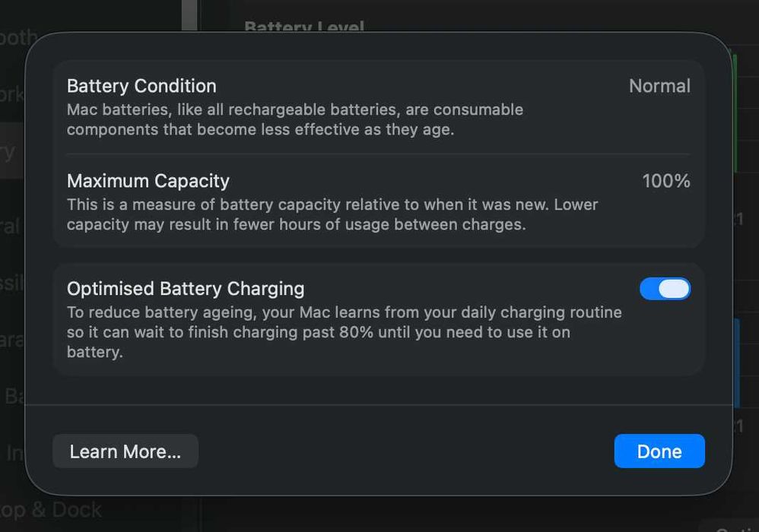The width and height of the screenshot is (759, 532).
Task: Select the Normal battery condition value
Action: coord(659,86)
